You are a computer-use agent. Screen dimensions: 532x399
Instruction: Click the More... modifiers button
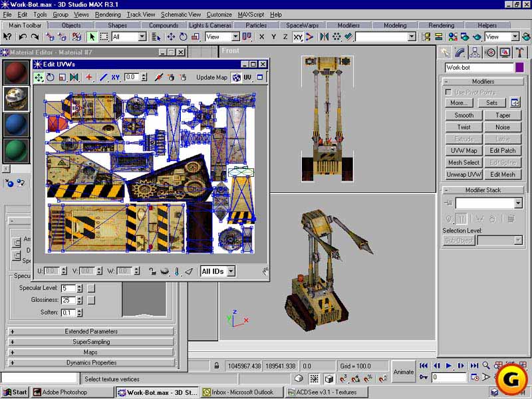(459, 103)
